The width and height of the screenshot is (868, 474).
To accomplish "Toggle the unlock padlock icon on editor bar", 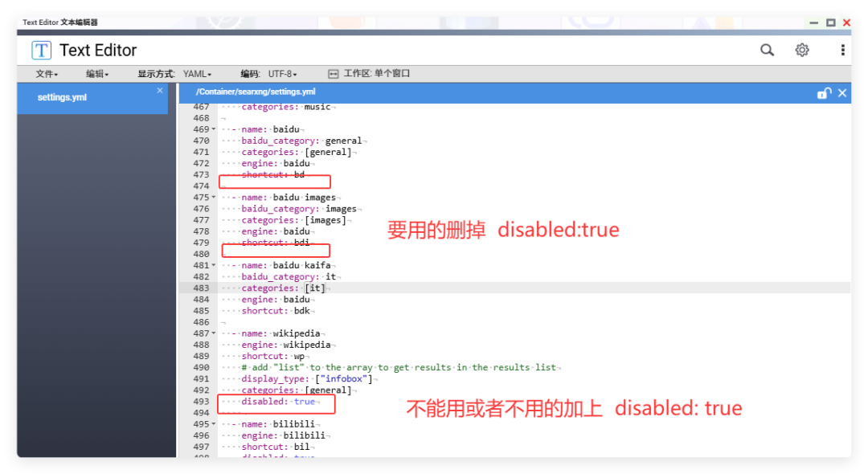I will 823,92.
